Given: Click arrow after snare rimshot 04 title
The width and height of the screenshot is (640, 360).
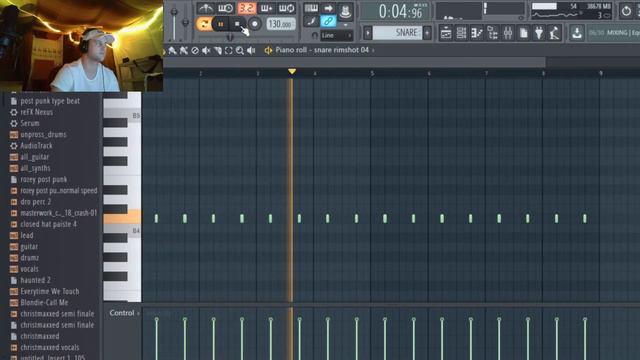Looking at the screenshot, I should click(x=373, y=50).
